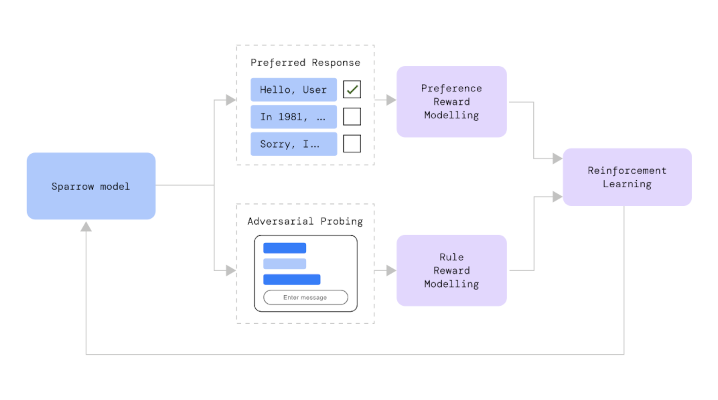Check the box beside 'Sorry, I...'
This screenshot has width=718, height=400.
pyautogui.click(x=352, y=144)
